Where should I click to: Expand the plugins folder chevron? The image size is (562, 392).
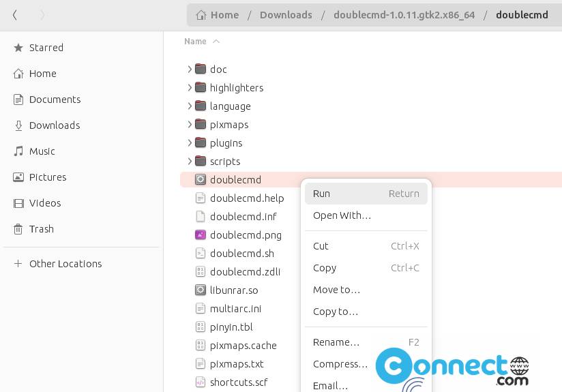pos(189,142)
